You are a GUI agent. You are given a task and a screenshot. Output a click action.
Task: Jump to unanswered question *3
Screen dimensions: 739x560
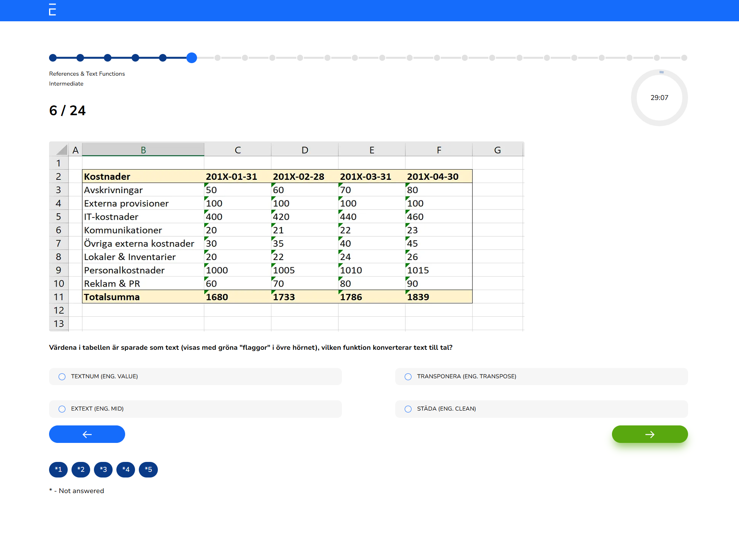(103, 470)
